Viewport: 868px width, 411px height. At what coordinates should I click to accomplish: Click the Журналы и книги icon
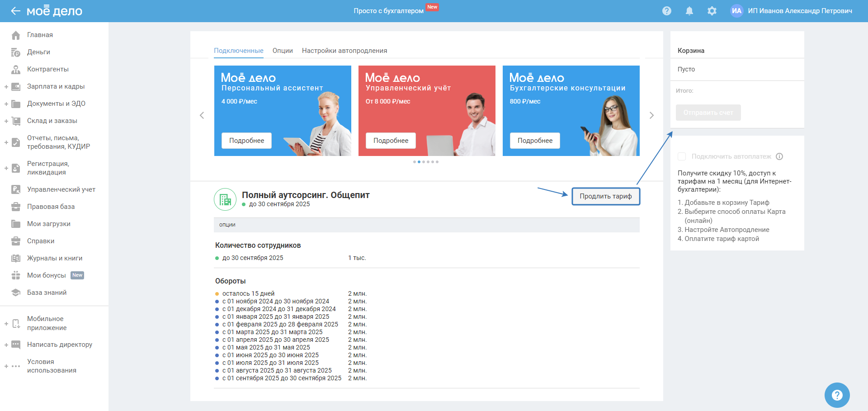click(x=16, y=258)
